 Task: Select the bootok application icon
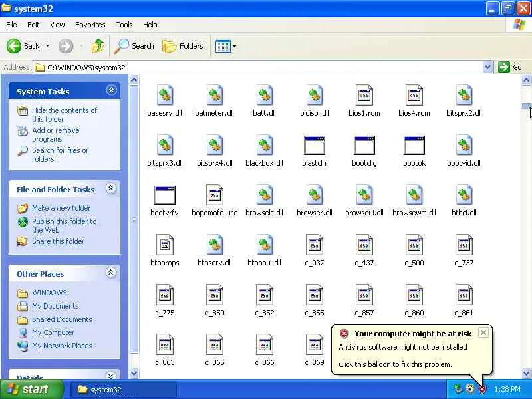(414, 145)
